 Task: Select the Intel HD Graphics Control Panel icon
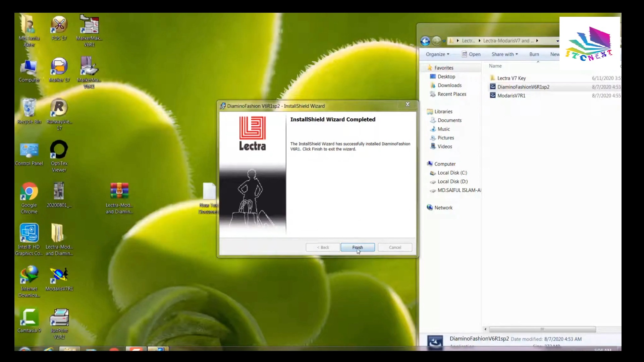29,240
